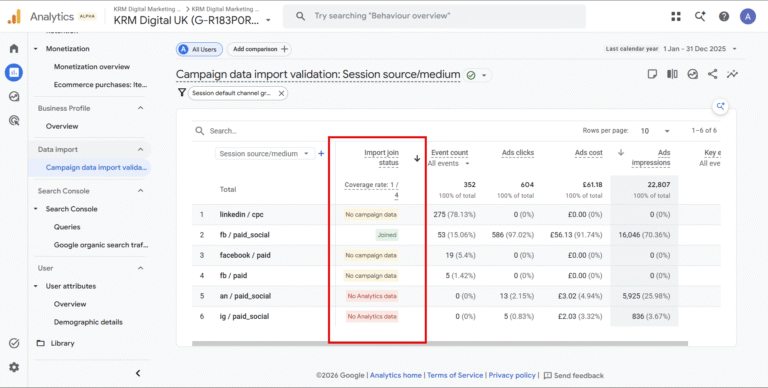Collapse the navigation sidebar chevron
Image resolution: width=768 pixels, height=388 pixels.
pos(138,373)
